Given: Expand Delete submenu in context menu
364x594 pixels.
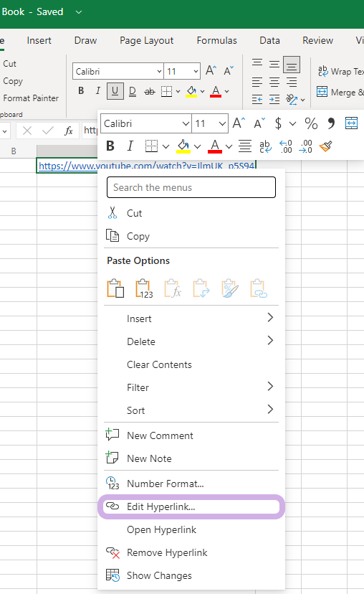Looking at the screenshot, I should pos(191,341).
